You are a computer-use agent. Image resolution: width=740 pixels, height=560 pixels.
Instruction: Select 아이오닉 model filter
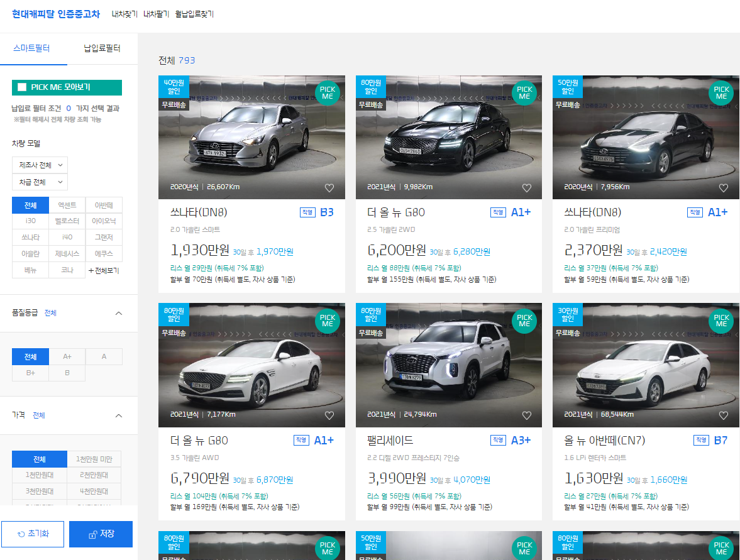(104, 221)
